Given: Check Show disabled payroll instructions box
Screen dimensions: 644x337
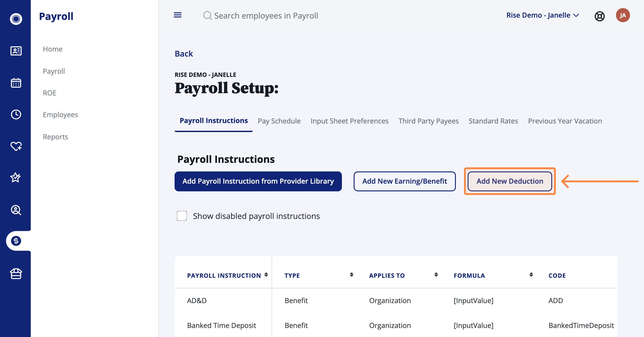Looking at the screenshot, I should coord(182,216).
